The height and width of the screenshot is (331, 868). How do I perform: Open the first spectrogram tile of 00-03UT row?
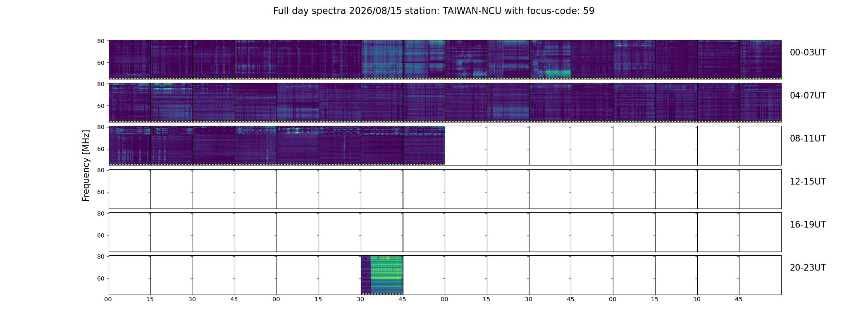tap(130, 60)
